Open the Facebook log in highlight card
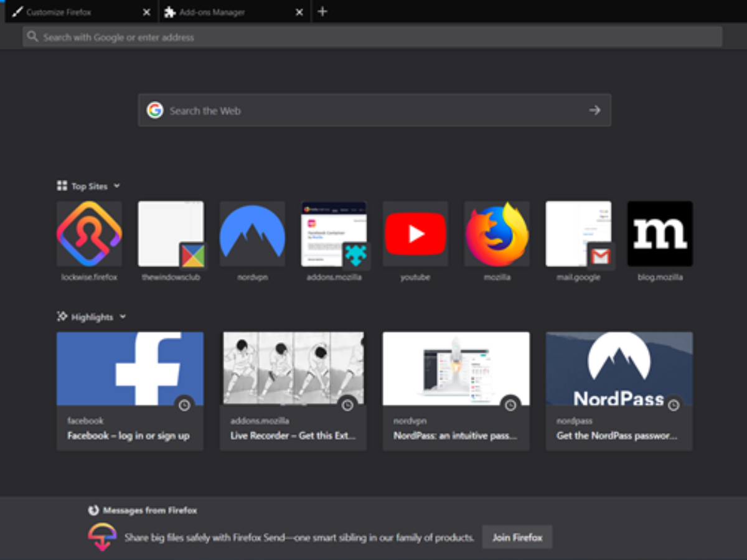747x560 pixels. 130,391
